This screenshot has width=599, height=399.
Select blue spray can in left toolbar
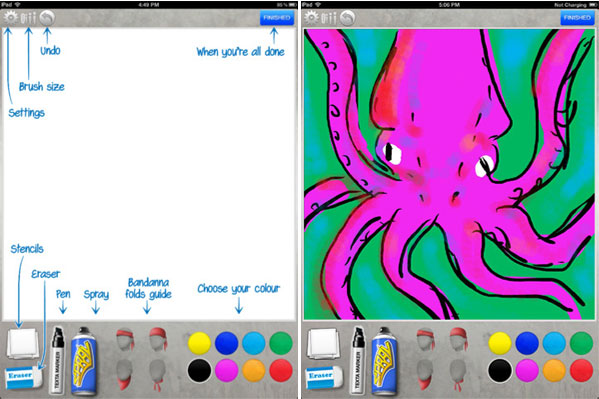tap(84, 361)
